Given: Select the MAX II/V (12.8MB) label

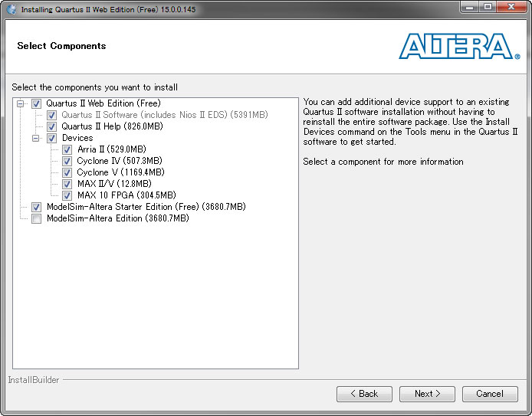Looking at the screenshot, I should tap(114, 184).
